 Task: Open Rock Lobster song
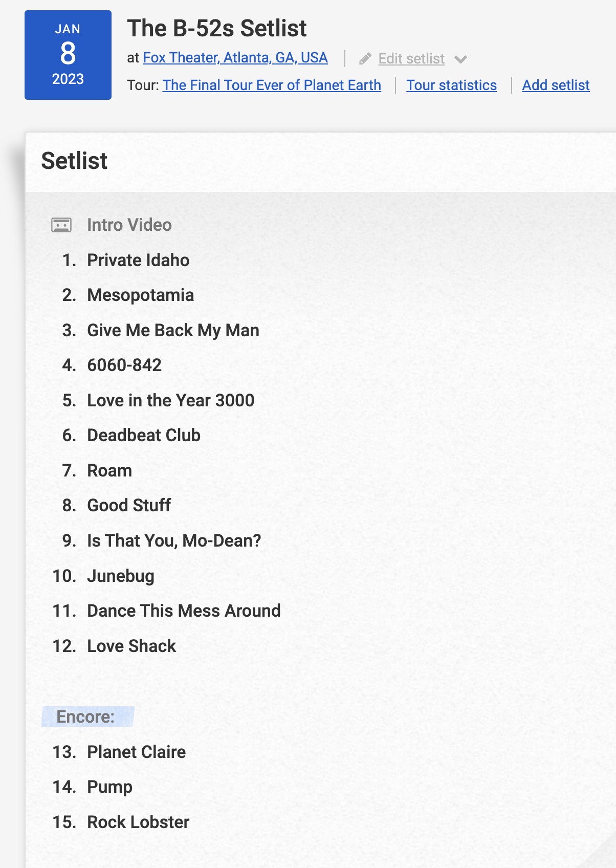(x=138, y=822)
